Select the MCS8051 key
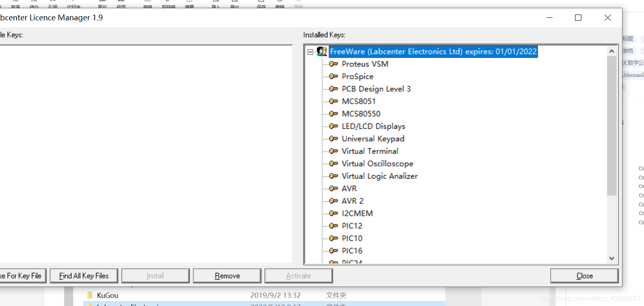Screen dimensions: 644x306 point(359,101)
